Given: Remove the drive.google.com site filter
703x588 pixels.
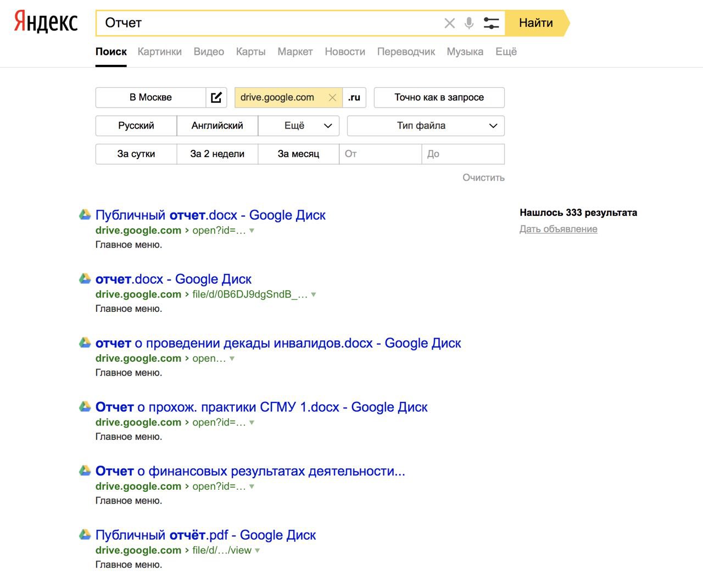Looking at the screenshot, I should [332, 97].
